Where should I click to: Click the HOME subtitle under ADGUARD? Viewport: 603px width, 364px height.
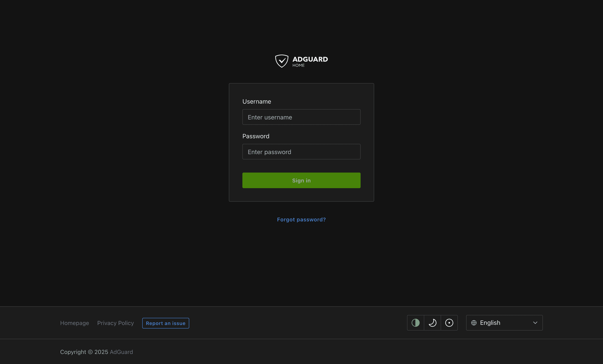pyautogui.click(x=298, y=66)
